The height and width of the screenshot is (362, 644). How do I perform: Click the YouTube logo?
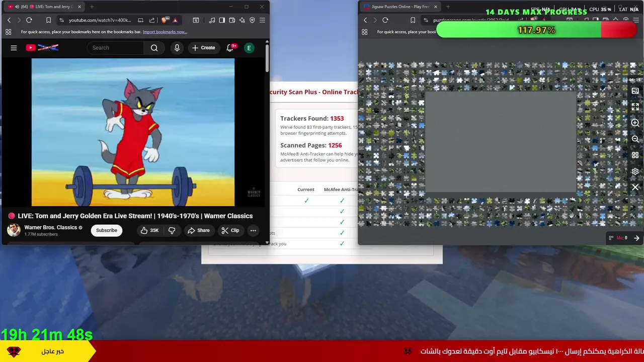click(x=42, y=48)
